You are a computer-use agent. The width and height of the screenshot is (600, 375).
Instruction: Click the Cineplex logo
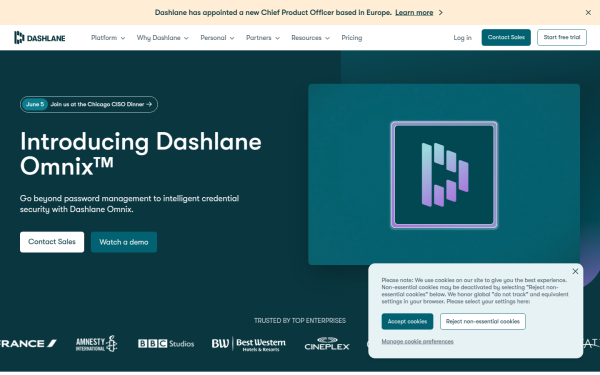[x=327, y=344]
